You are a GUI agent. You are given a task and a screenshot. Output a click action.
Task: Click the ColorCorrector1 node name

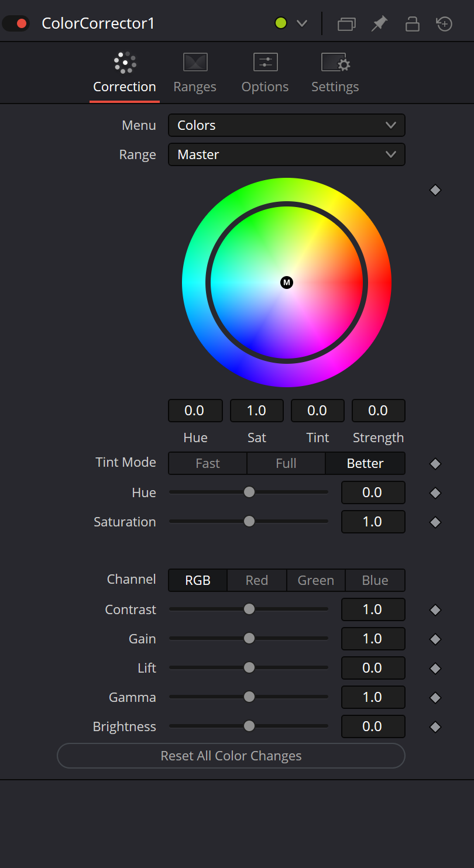click(x=98, y=24)
